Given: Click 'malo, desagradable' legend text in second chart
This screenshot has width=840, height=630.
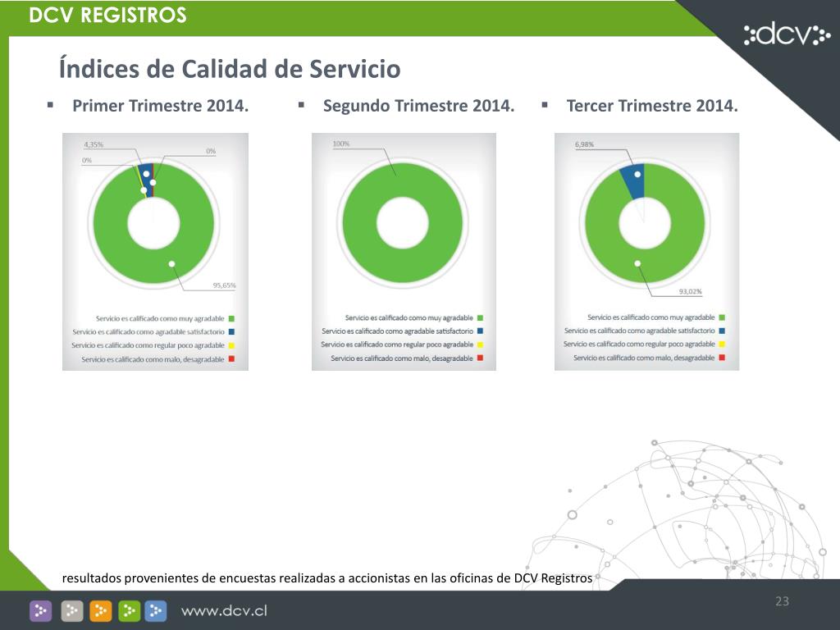Looking at the screenshot, I should tap(402, 358).
